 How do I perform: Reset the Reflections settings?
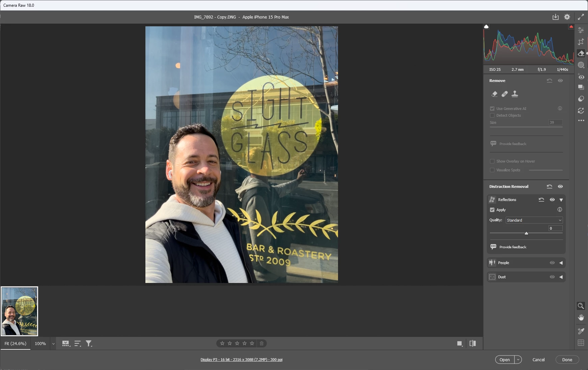541,200
